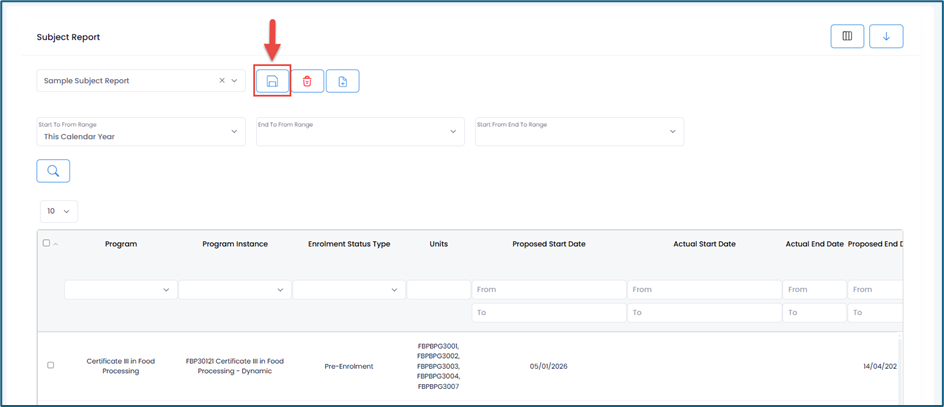Open the Start From End To Range dropdown
Screen dimensions: 944x407
tap(579, 131)
